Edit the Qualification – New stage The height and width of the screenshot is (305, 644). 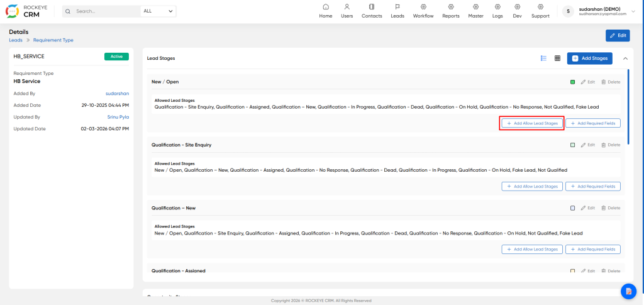[588, 208]
